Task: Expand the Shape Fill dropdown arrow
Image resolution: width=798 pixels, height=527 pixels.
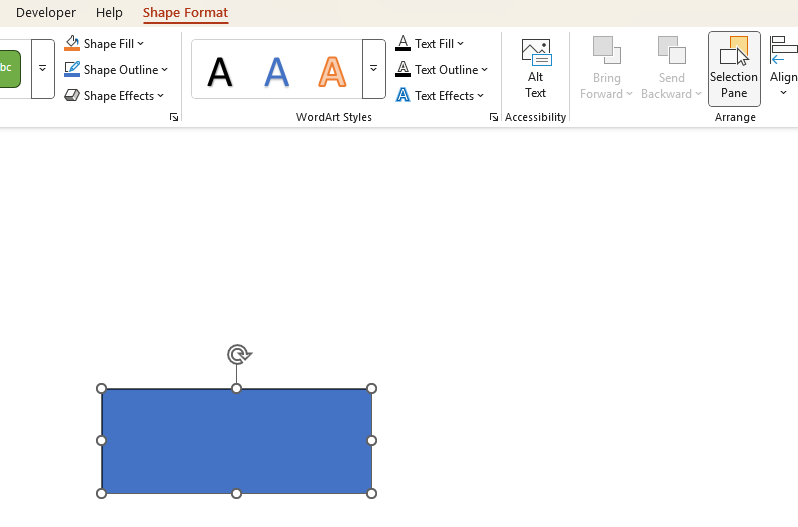Action: click(141, 44)
